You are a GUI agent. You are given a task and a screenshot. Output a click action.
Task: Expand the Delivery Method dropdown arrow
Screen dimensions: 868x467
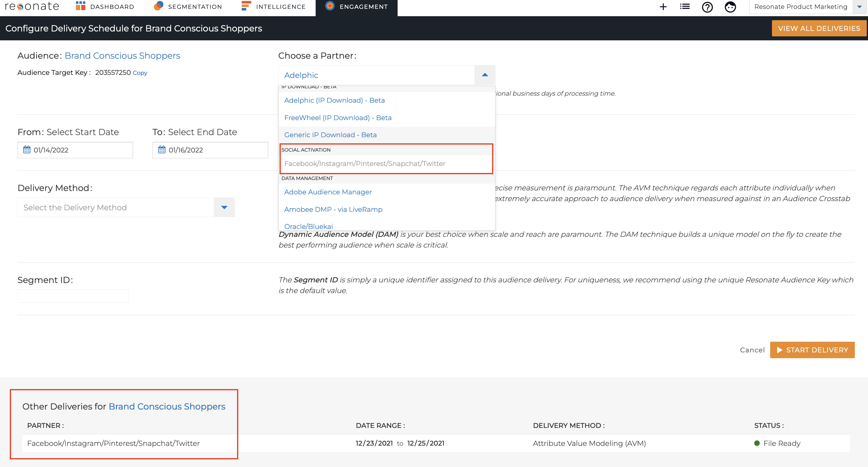(224, 207)
